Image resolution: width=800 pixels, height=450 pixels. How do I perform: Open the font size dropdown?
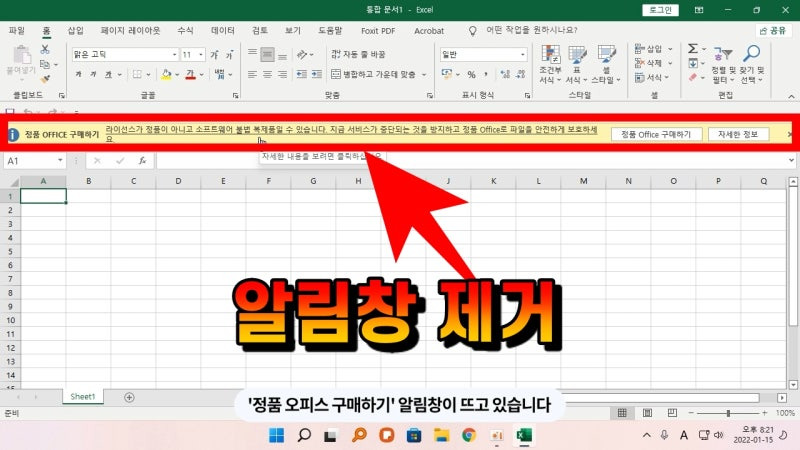click(201, 54)
